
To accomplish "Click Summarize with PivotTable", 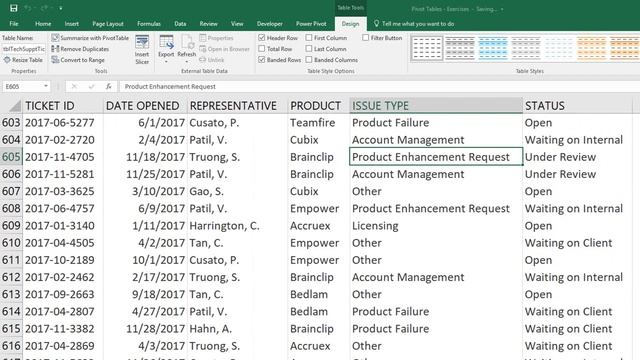I will pos(90,38).
